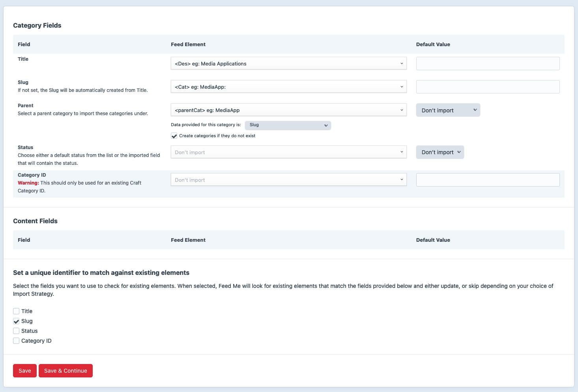Click the chevron on the Parent default value selector
The height and width of the screenshot is (392, 578).
coord(475,110)
